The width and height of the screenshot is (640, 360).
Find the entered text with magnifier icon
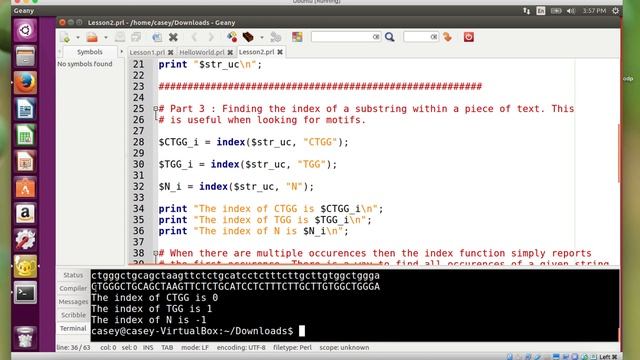click(x=390, y=37)
